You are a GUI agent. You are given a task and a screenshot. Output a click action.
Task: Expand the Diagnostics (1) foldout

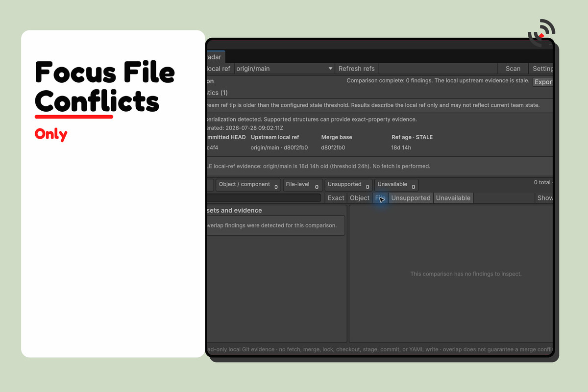pos(217,93)
